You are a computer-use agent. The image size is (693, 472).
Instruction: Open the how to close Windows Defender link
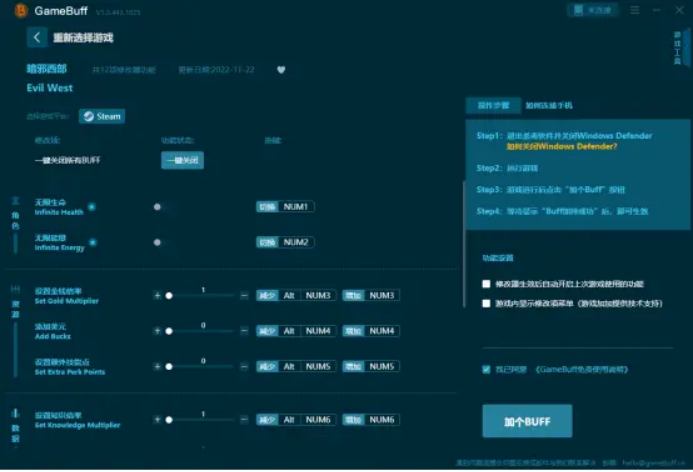(561, 146)
